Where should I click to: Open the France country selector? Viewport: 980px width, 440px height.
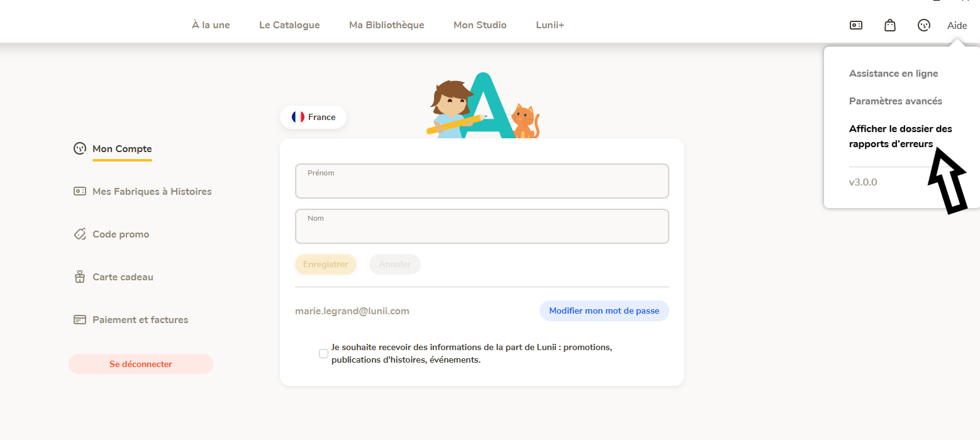coord(313,117)
